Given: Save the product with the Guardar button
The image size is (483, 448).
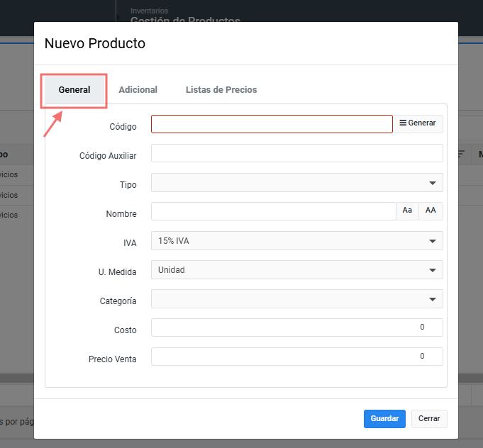Looking at the screenshot, I should pos(384,419).
